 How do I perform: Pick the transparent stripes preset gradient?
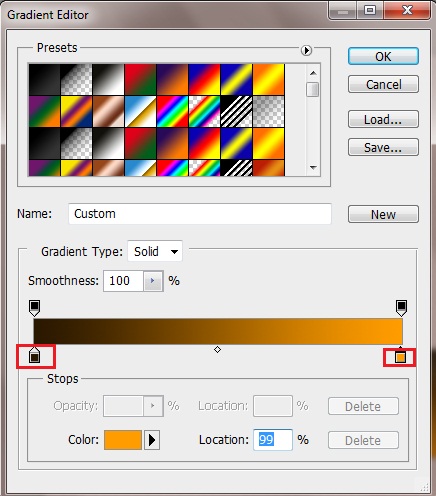[236, 111]
